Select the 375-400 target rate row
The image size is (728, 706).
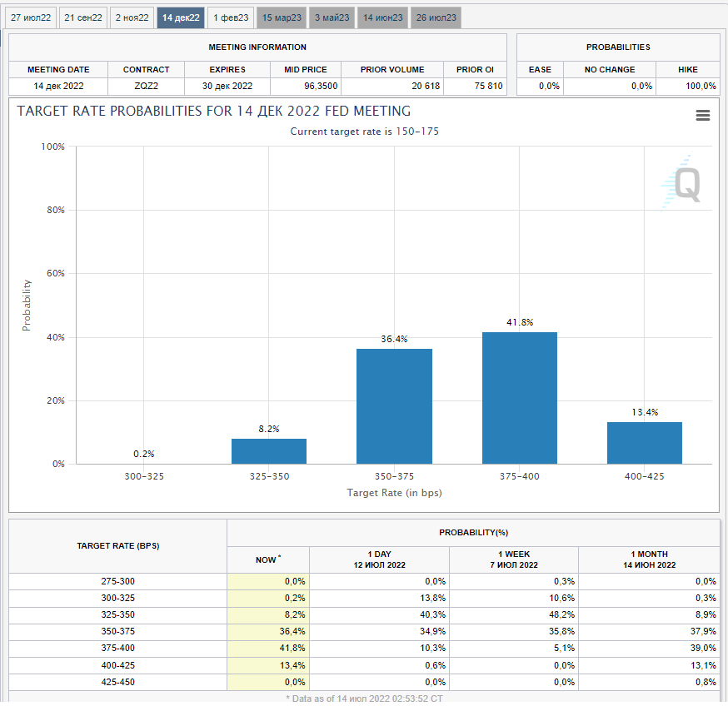point(117,648)
